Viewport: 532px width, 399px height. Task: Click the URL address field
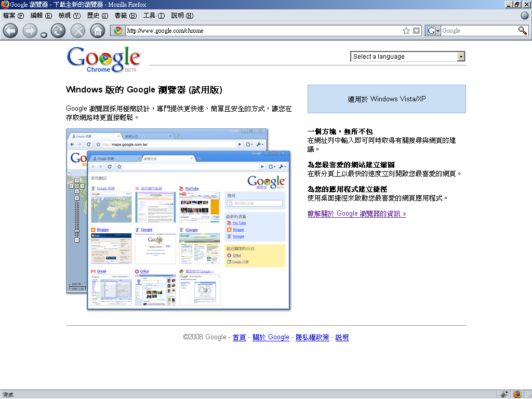[x=263, y=31]
